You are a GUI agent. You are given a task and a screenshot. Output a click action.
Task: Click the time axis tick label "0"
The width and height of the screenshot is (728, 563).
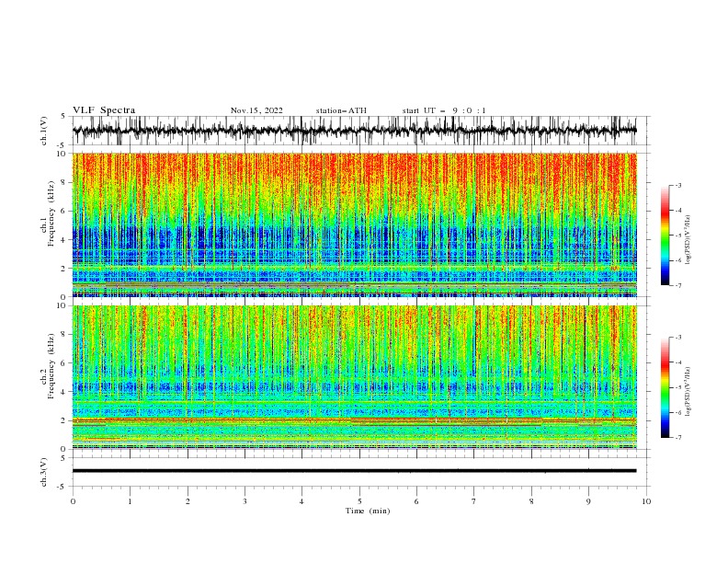pos(73,501)
